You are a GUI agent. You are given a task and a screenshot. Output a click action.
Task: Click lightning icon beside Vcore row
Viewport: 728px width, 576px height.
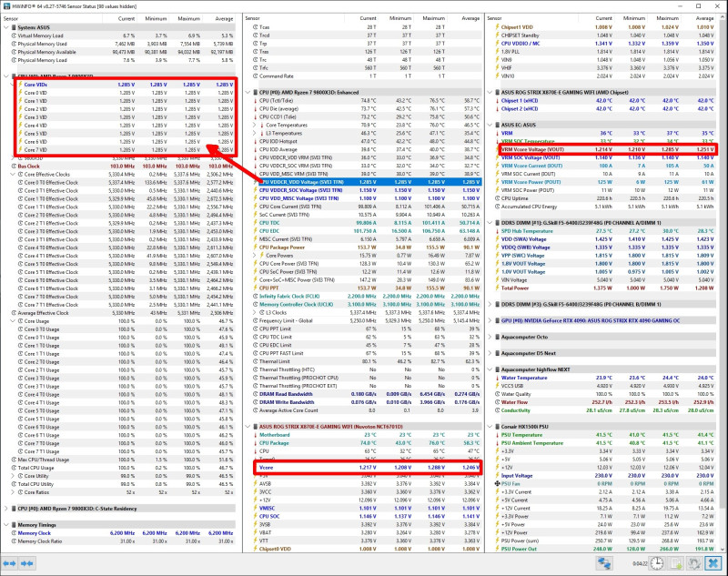256,467
